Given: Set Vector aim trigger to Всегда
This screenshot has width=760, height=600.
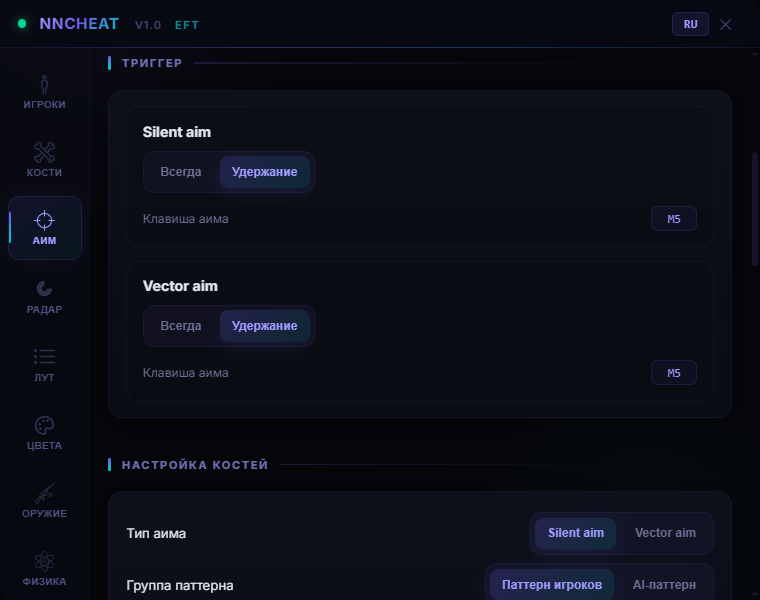Looking at the screenshot, I should [x=181, y=326].
